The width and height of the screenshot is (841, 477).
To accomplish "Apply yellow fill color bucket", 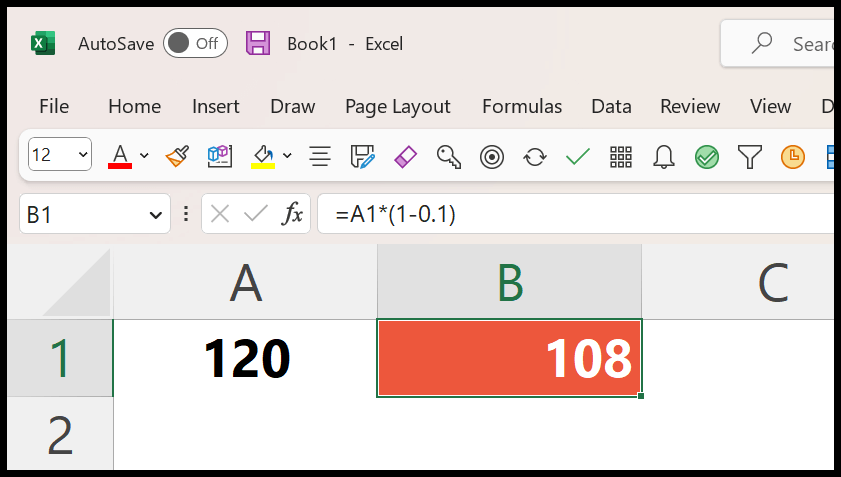I will point(263,156).
